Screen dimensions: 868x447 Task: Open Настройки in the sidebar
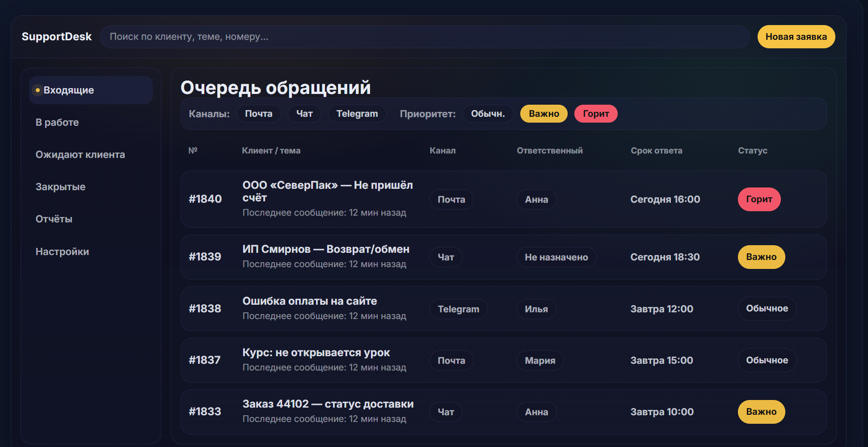(x=62, y=251)
